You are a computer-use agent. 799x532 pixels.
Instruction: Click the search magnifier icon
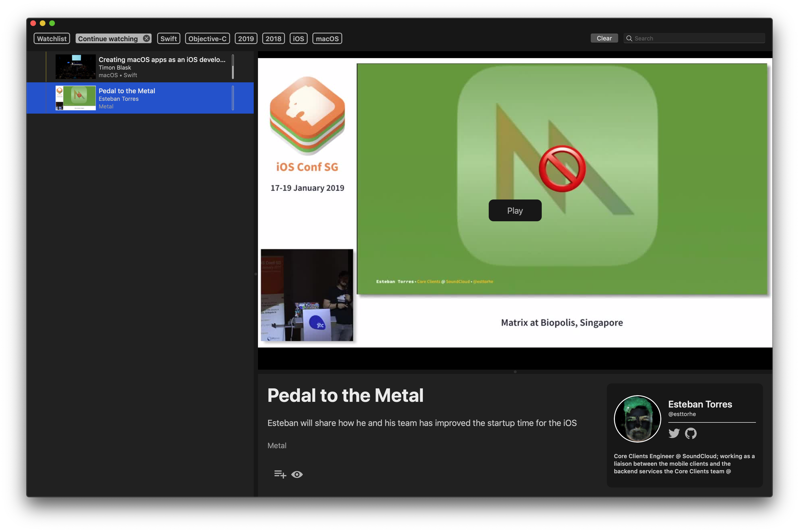629,38
